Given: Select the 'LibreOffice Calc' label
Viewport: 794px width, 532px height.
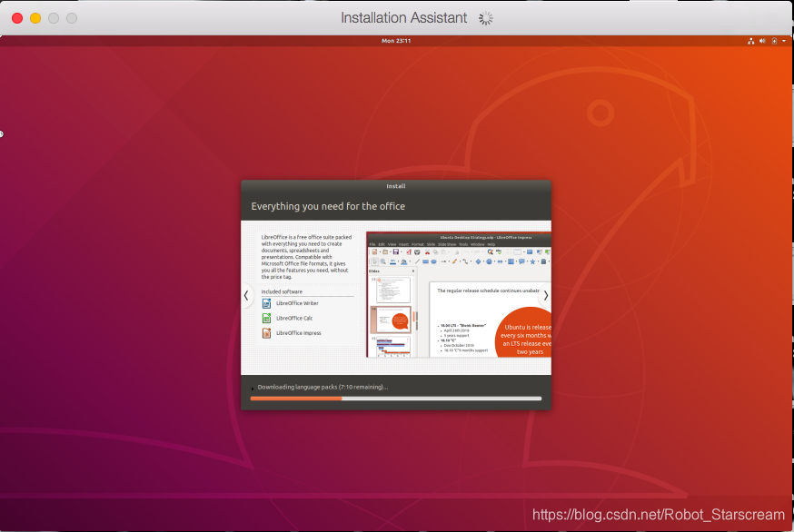Looking at the screenshot, I should tap(294, 318).
